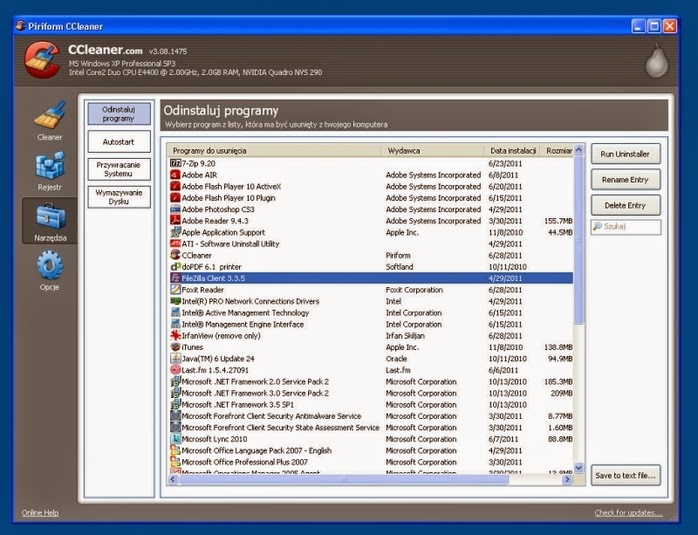Select Microsoft .NET Framework 2.0 Service Pack 2
Viewport: 698px width, 535px height.
click(x=371, y=381)
